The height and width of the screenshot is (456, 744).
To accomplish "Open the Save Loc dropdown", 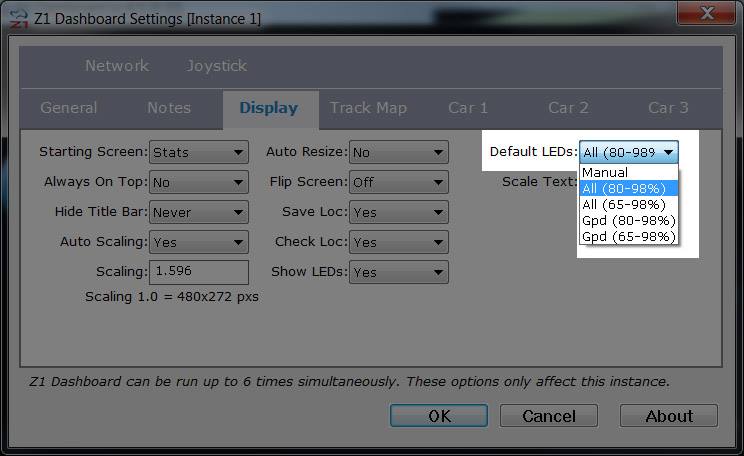I will coord(399,212).
